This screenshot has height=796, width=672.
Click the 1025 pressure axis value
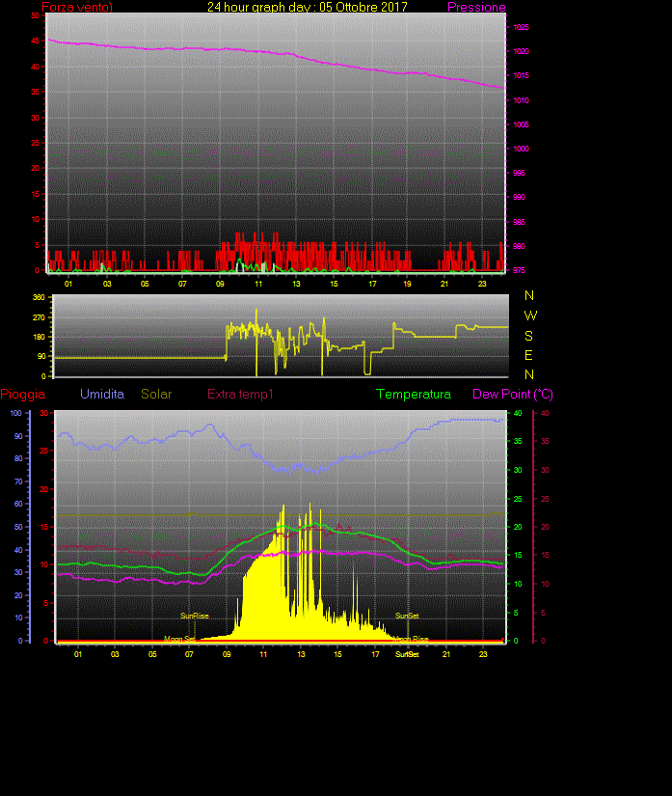pyautogui.click(x=521, y=27)
